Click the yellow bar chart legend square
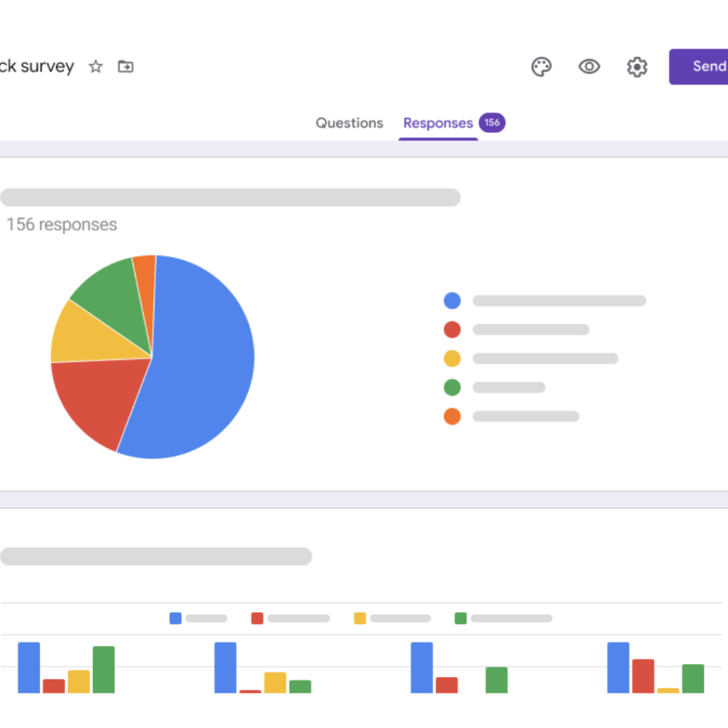The width and height of the screenshot is (728, 728). (360, 619)
